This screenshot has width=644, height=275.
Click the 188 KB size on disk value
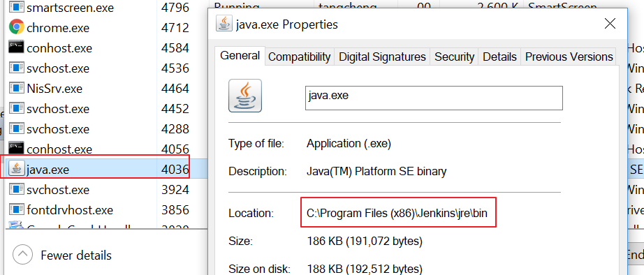click(365, 269)
